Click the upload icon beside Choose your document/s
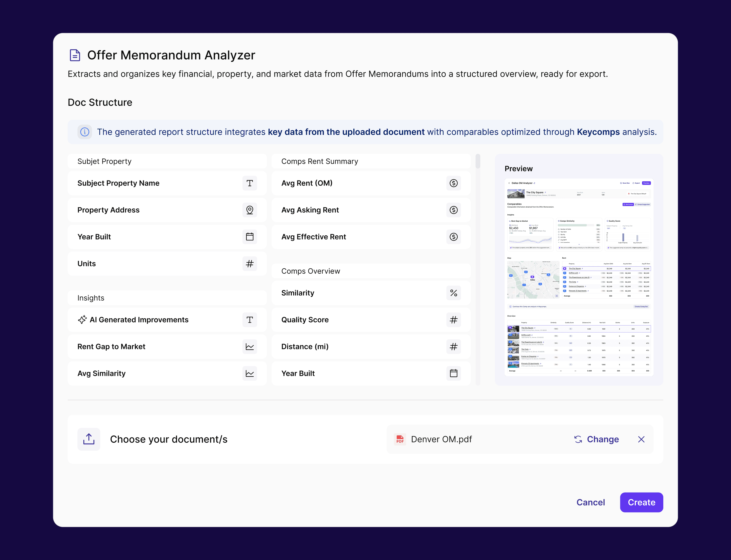 tap(89, 439)
